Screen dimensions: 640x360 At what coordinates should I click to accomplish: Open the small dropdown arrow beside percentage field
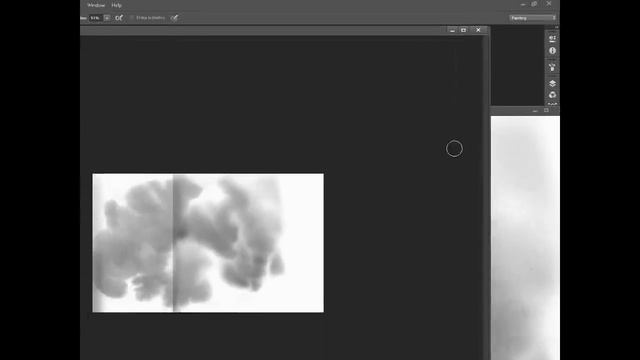click(107, 18)
